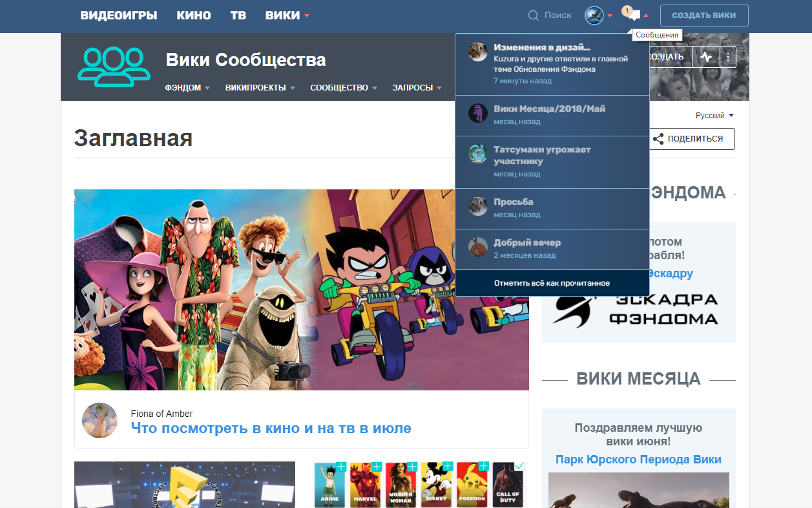Open message Просьба
Image resolution: width=812 pixels, height=508 pixels.
[552, 208]
